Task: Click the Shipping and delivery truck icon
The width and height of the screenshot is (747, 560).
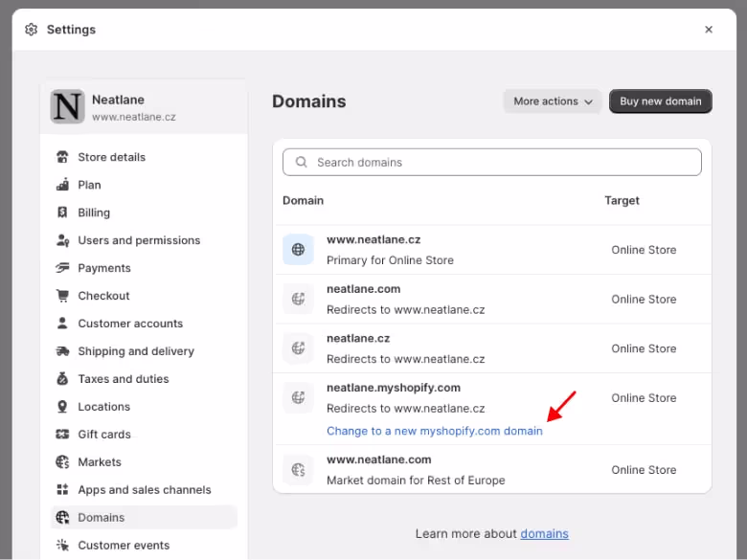Action: coord(62,351)
